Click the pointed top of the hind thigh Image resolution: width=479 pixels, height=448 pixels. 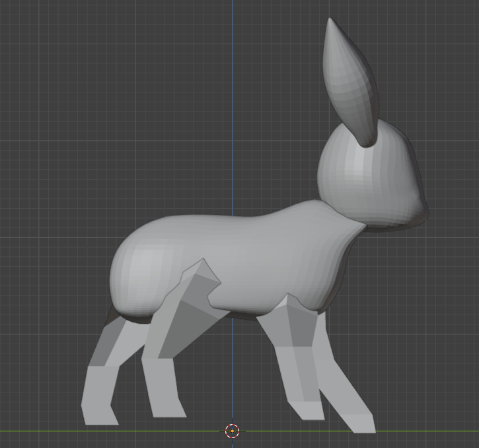point(202,263)
